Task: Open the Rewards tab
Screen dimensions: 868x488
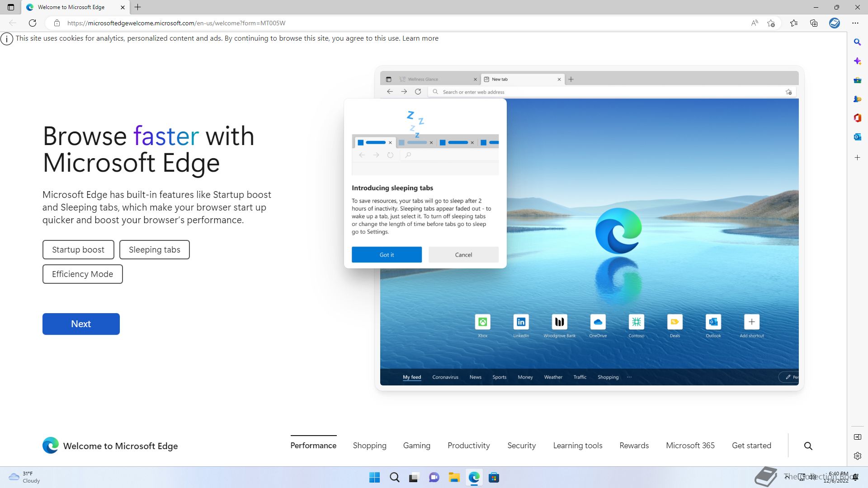Action: [x=634, y=446]
